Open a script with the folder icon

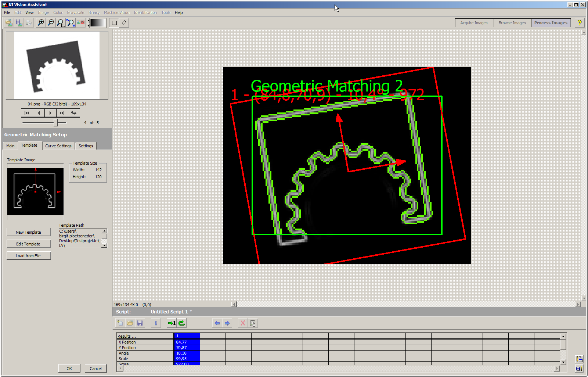pyautogui.click(x=130, y=323)
